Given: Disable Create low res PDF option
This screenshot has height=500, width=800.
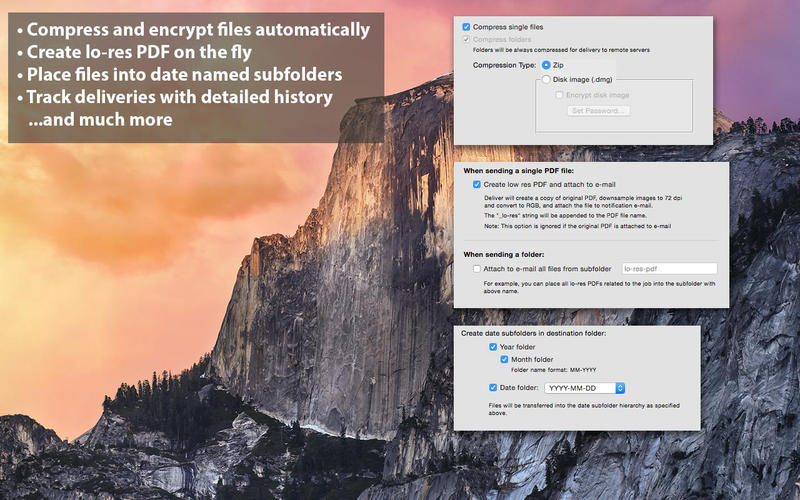Looking at the screenshot, I should [477, 185].
